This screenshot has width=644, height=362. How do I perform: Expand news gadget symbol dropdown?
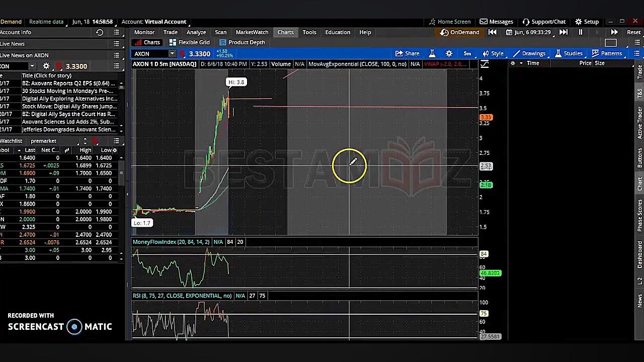point(32,66)
